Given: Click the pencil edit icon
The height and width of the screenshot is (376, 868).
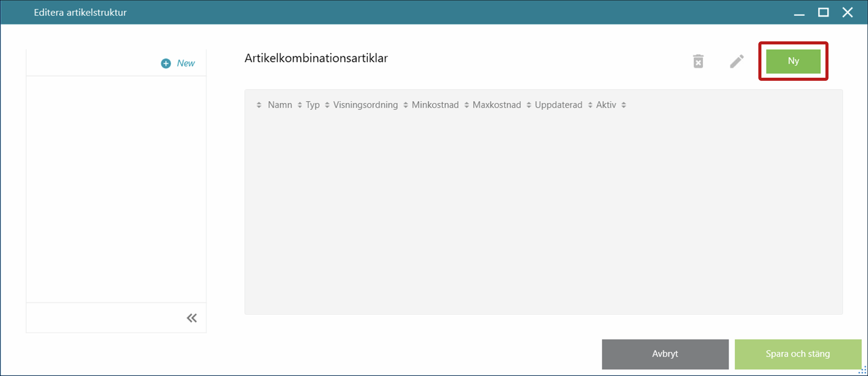Looking at the screenshot, I should 736,61.
